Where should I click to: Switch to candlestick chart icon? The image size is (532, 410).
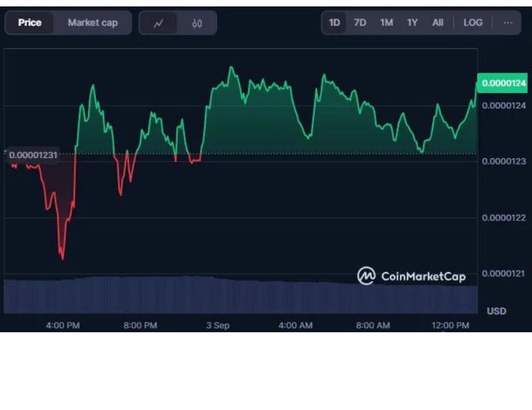pyautogui.click(x=197, y=23)
